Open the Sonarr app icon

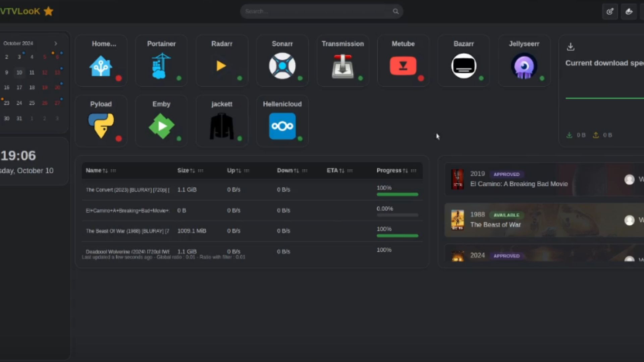(282, 66)
